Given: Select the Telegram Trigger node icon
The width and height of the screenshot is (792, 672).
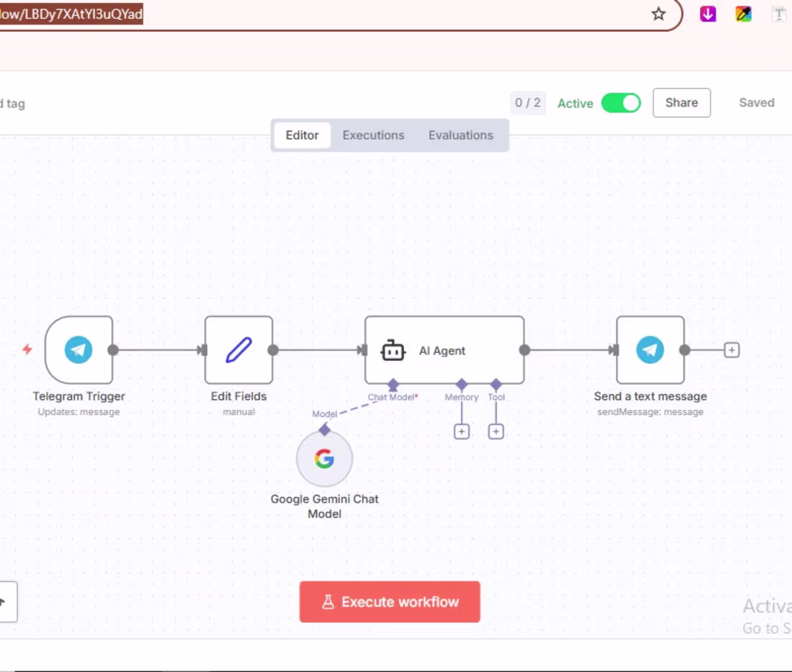Looking at the screenshot, I should tap(78, 349).
